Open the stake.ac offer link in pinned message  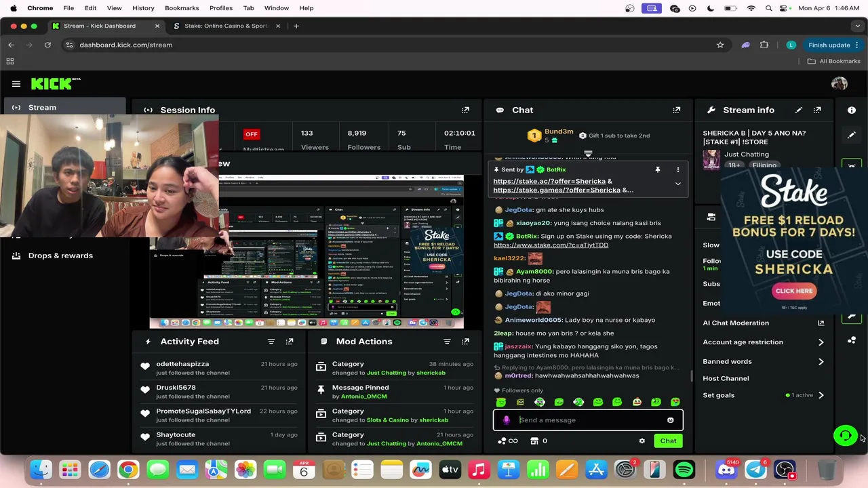coord(549,182)
